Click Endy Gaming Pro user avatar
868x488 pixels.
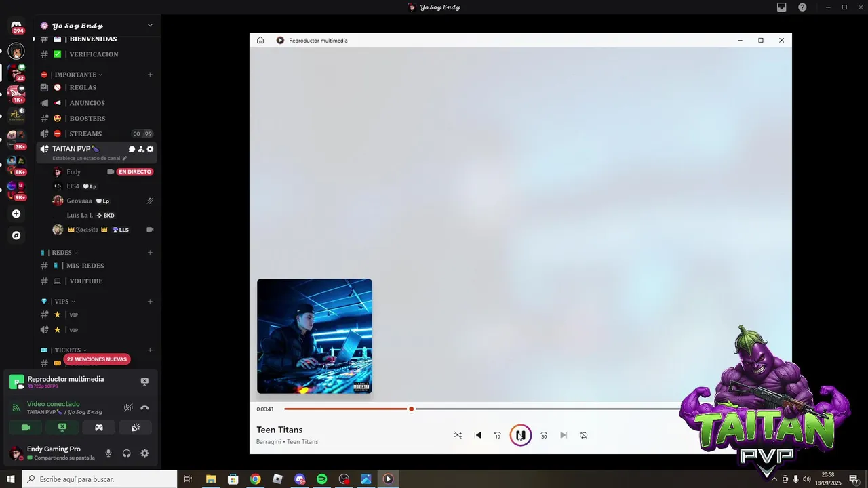tap(16, 453)
